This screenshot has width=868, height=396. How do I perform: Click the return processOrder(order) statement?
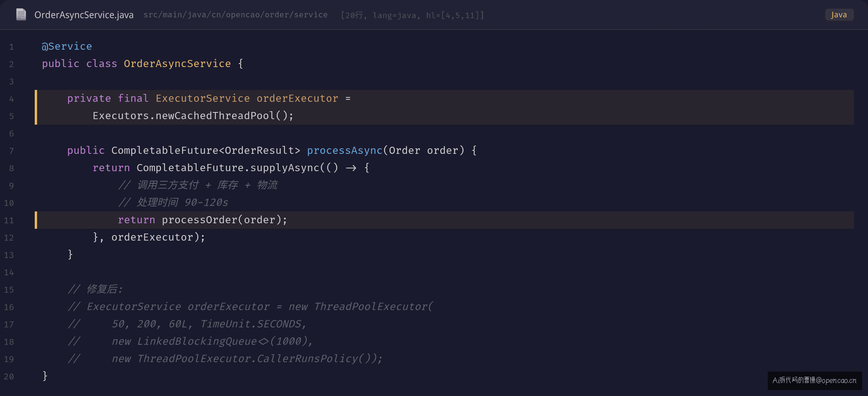tap(203, 220)
